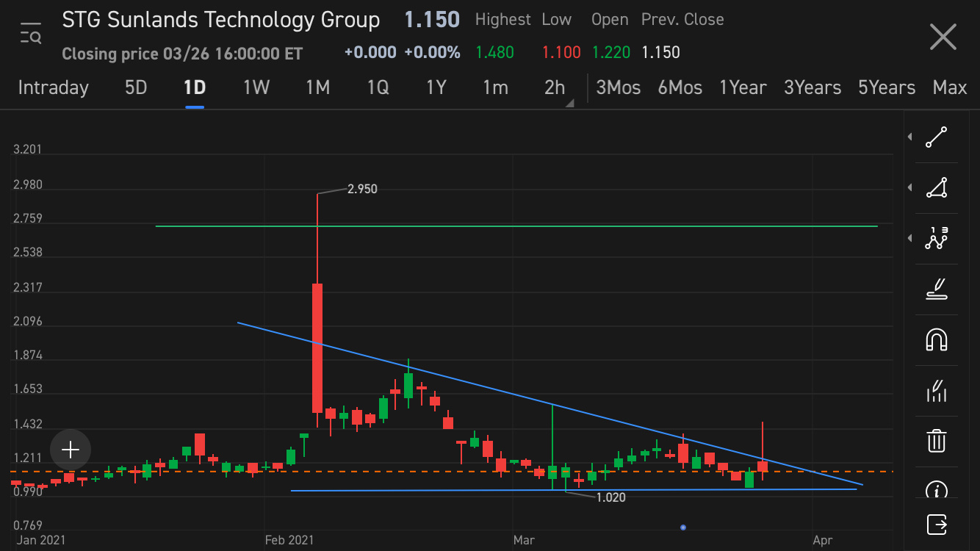Click the Highest value 1.480

click(x=495, y=52)
